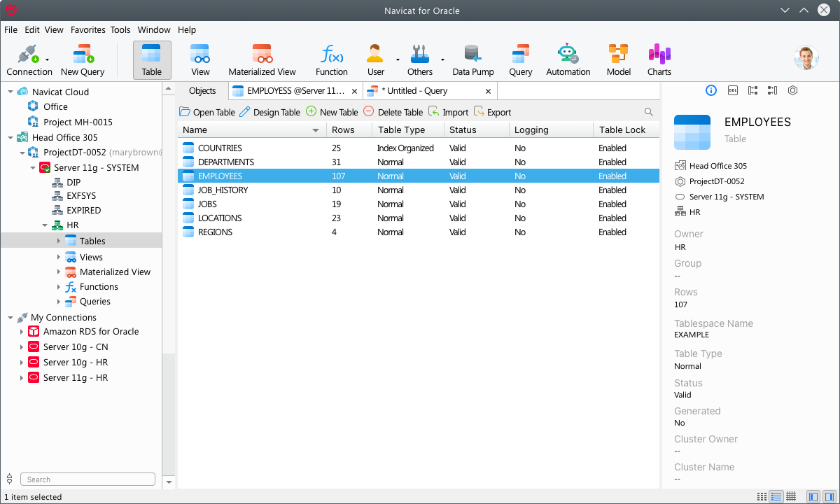
Task: Select Server 10g - CN connection
Action: [x=76, y=347]
